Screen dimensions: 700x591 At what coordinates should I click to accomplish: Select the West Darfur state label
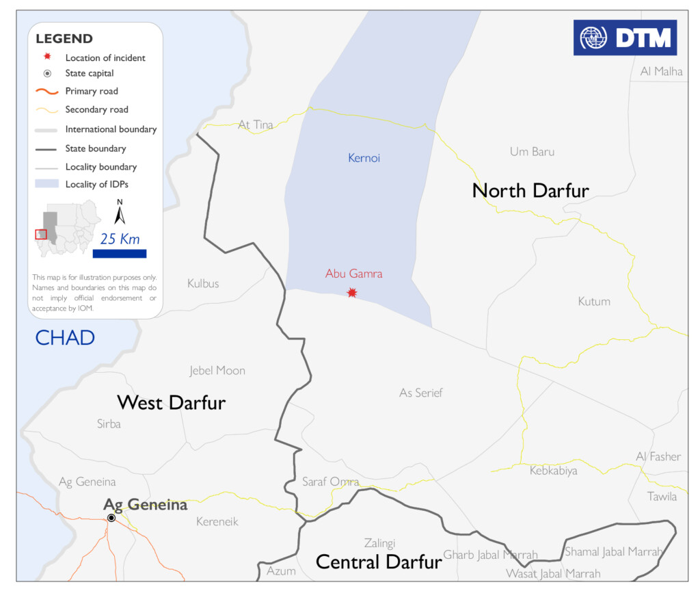pyautogui.click(x=171, y=402)
